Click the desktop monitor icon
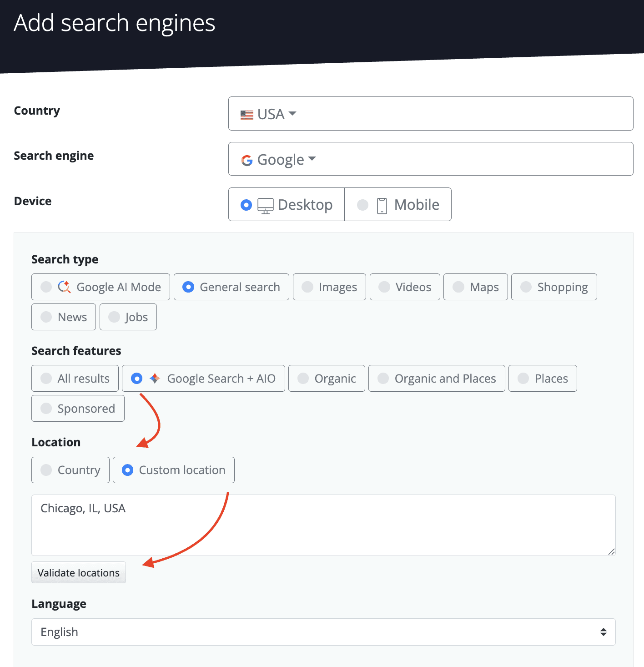This screenshot has width=644, height=667. (266, 205)
